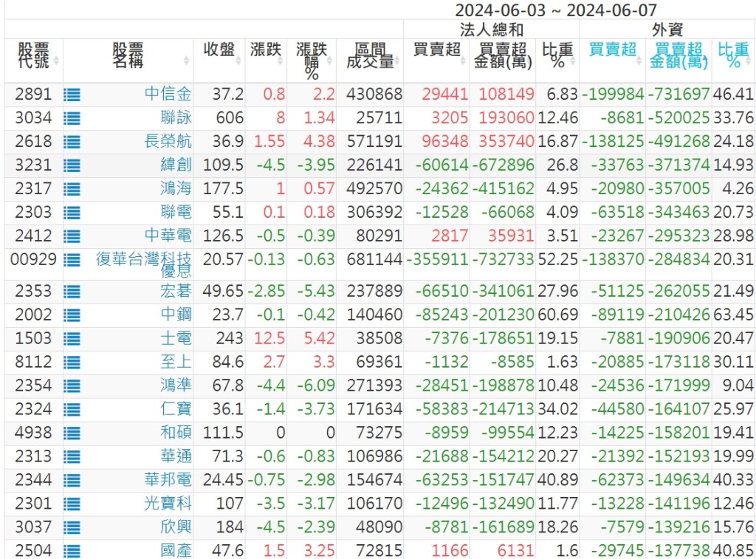Click the list icon for stock 2002
The image size is (756, 559).
(72, 315)
